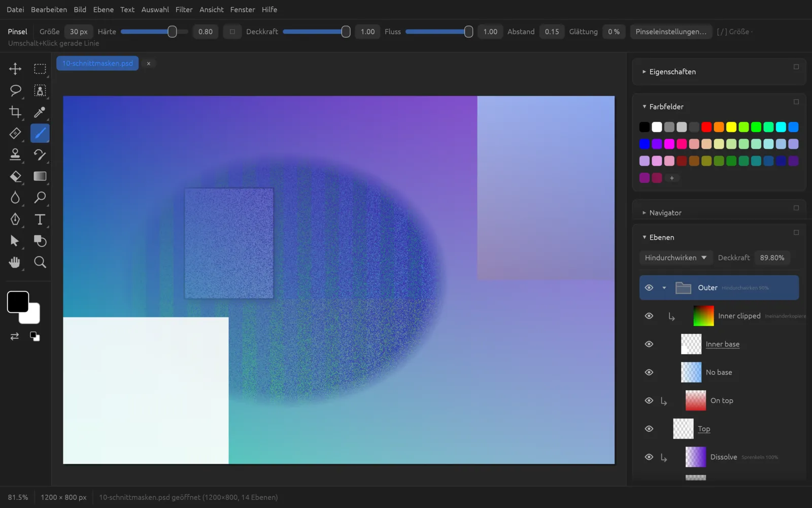Add a new swatch with plus button
Image resolution: width=812 pixels, height=508 pixels.
671,178
